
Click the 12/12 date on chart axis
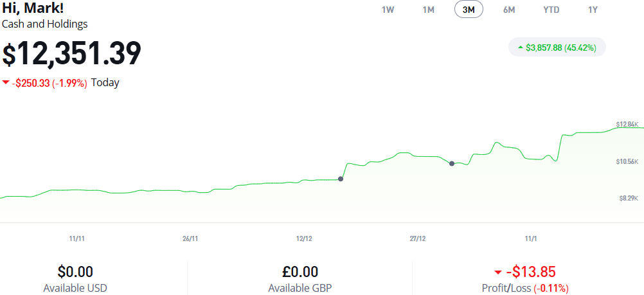(x=304, y=238)
